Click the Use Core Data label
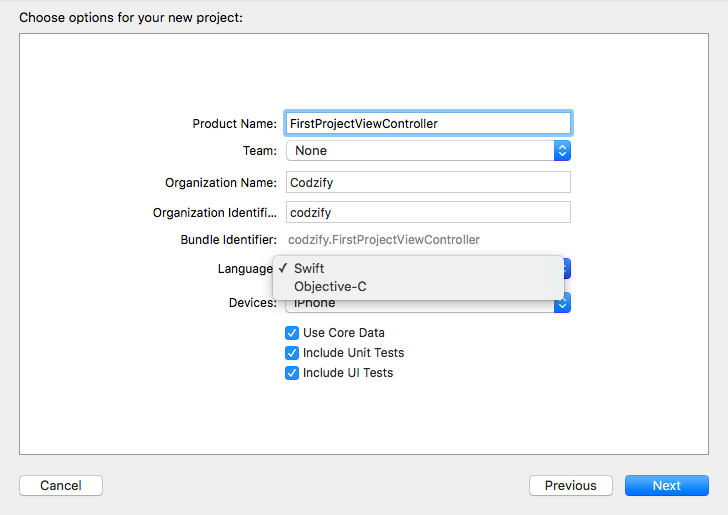The height and width of the screenshot is (515, 728). click(344, 333)
